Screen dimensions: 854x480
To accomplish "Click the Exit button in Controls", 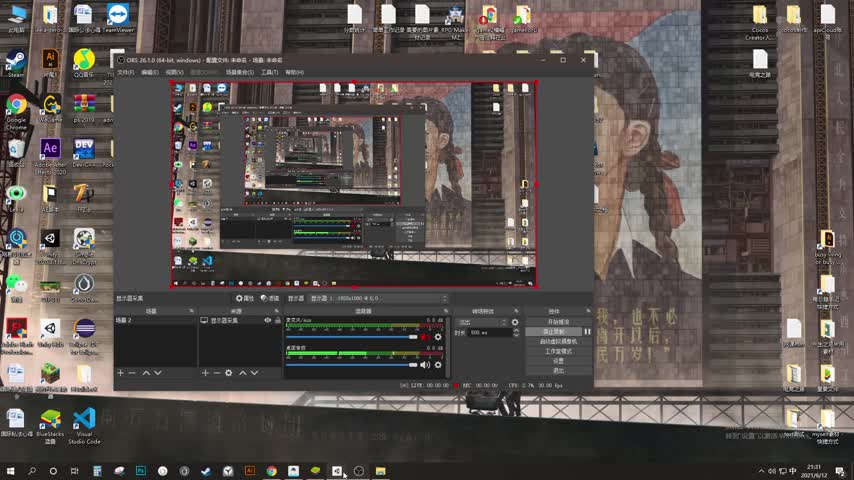I will 558,370.
